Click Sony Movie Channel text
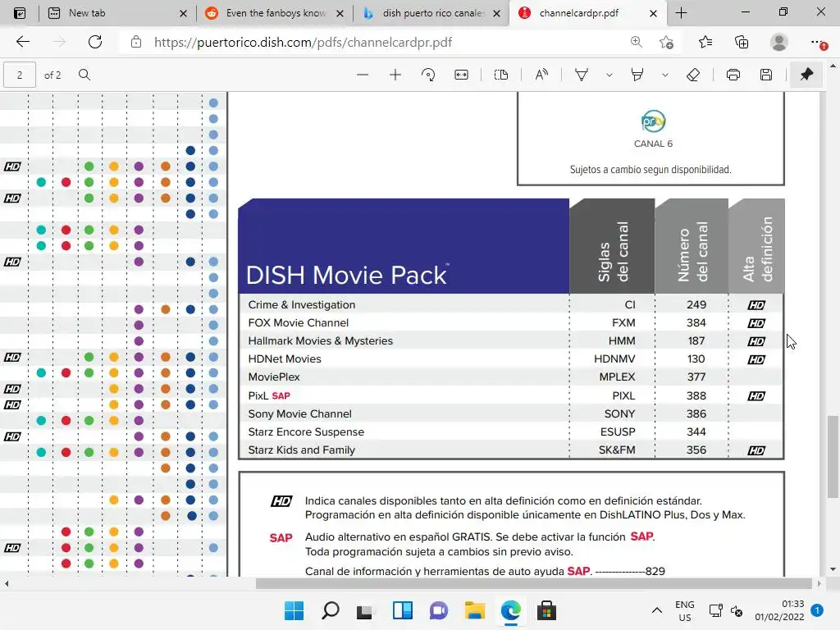 tap(299, 413)
